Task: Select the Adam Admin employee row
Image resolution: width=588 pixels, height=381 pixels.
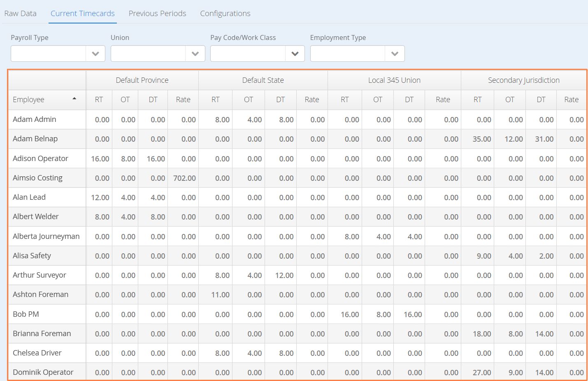Action: [297, 119]
